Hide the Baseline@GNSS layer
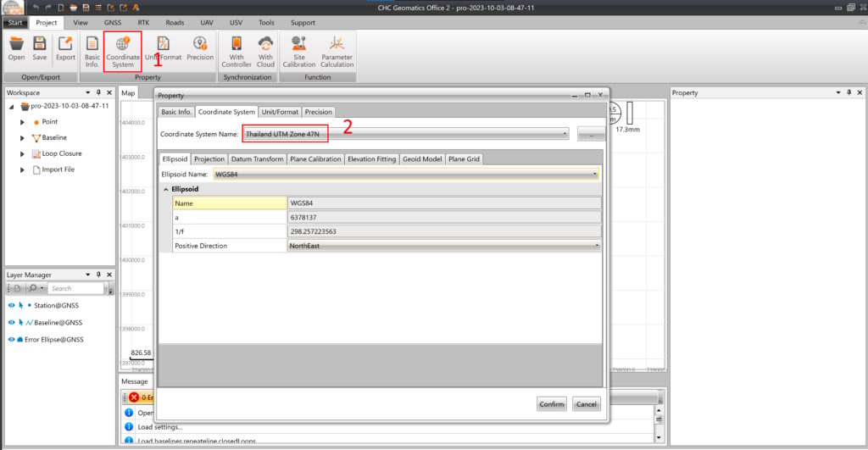Viewport: 868px width, 450px height. 12,322
